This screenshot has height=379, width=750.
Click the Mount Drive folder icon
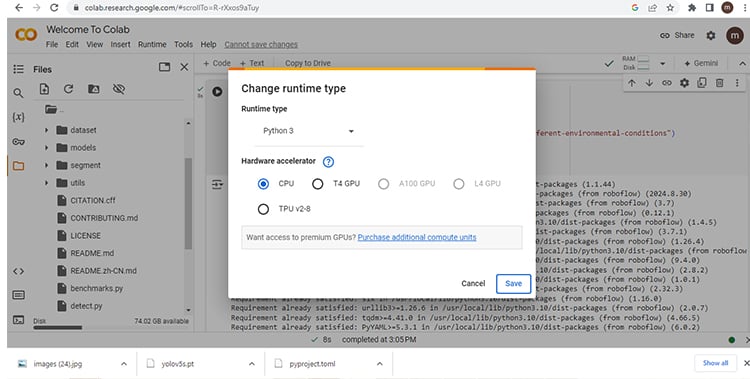pyautogui.click(x=94, y=89)
